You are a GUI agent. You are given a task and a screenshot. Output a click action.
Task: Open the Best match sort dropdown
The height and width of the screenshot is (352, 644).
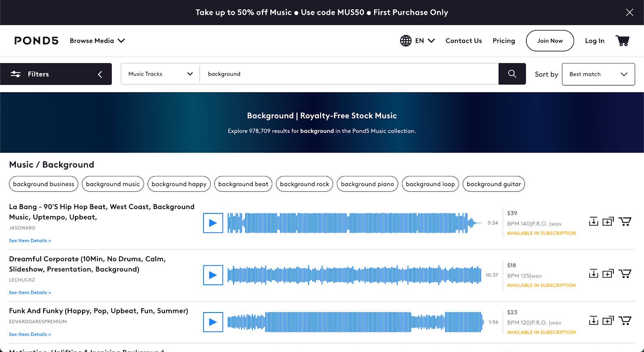[x=598, y=74]
